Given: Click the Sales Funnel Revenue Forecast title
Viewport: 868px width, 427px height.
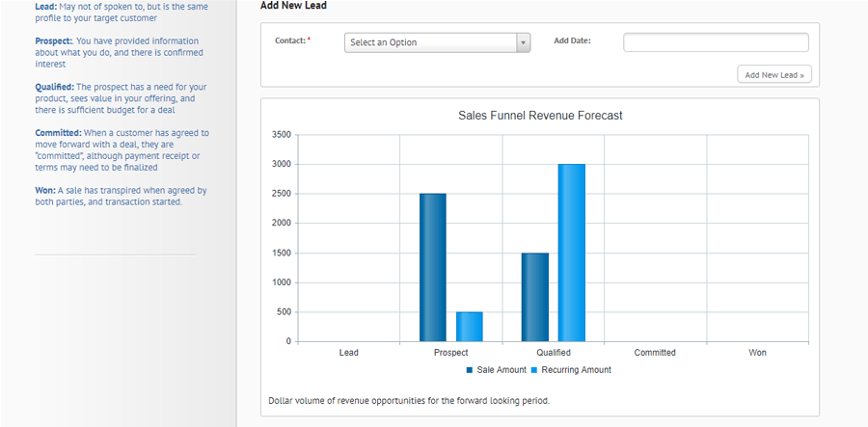Looking at the screenshot, I should click(x=539, y=116).
